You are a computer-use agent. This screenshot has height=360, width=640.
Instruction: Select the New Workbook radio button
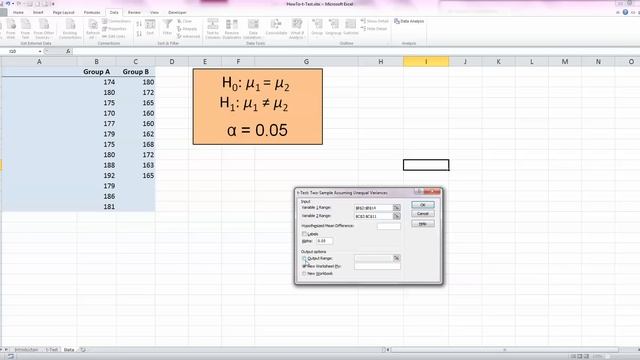[x=304, y=273]
